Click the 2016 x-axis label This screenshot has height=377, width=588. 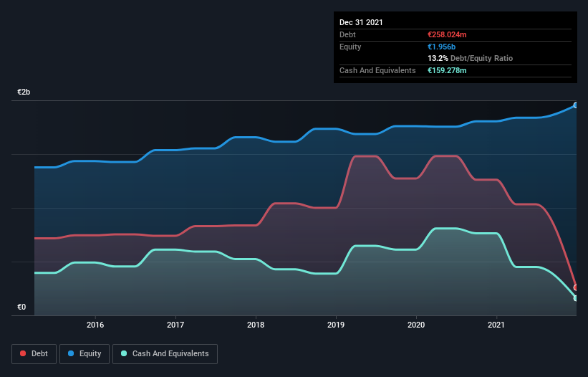click(x=95, y=325)
